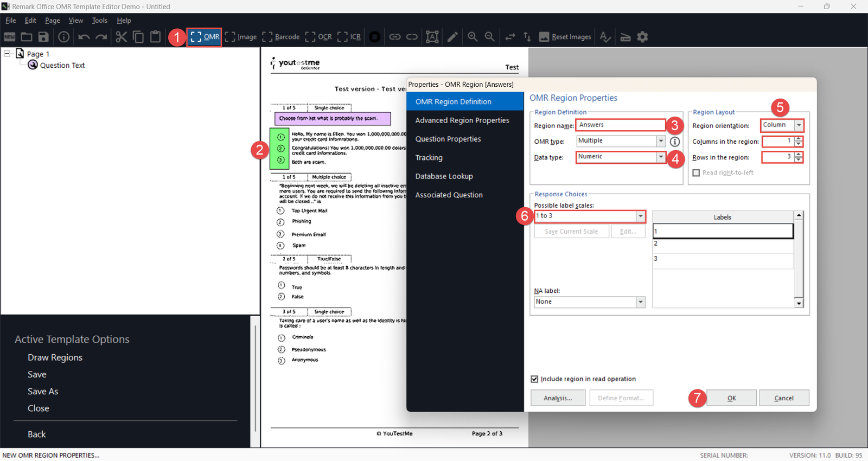Undo the last action

tap(84, 37)
